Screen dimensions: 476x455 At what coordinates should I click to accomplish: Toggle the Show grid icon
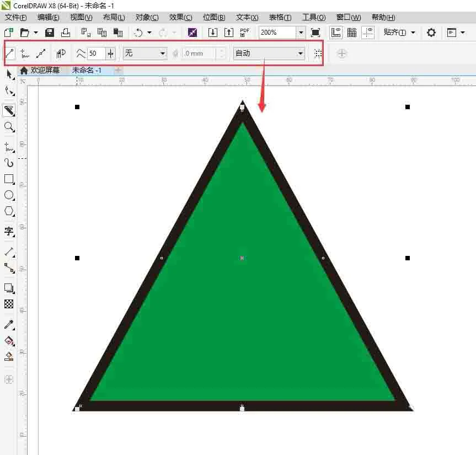click(352, 33)
